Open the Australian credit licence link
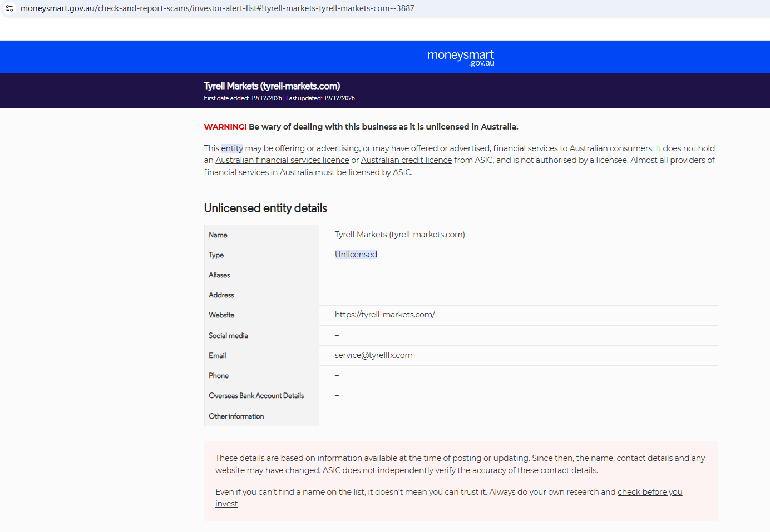This screenshot has height=532, width=770. click(406, 160)
